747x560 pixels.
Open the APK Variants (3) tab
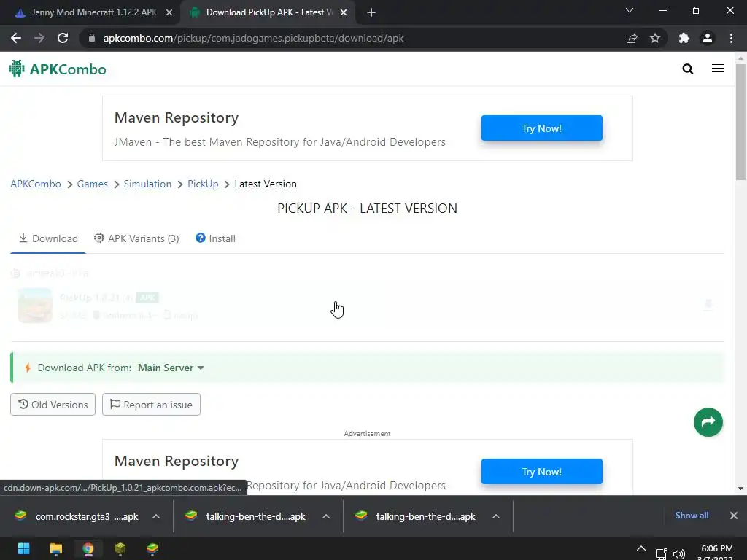coord(136,238)
